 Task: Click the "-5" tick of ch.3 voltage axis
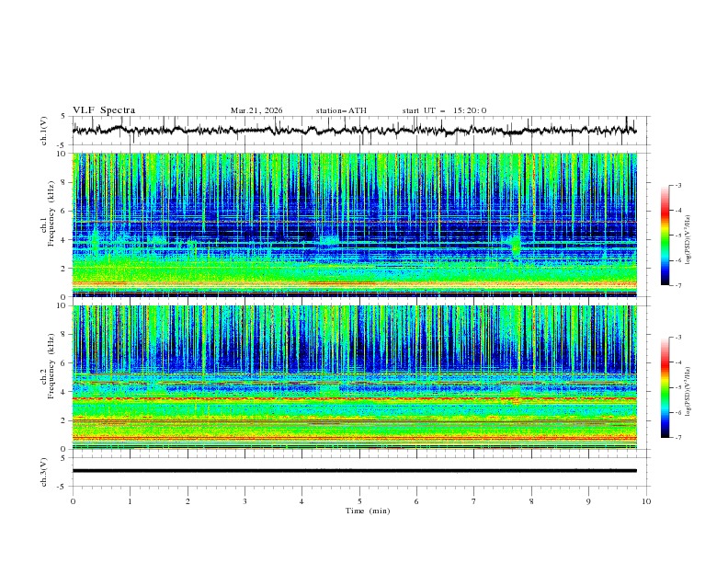point(63,487)
